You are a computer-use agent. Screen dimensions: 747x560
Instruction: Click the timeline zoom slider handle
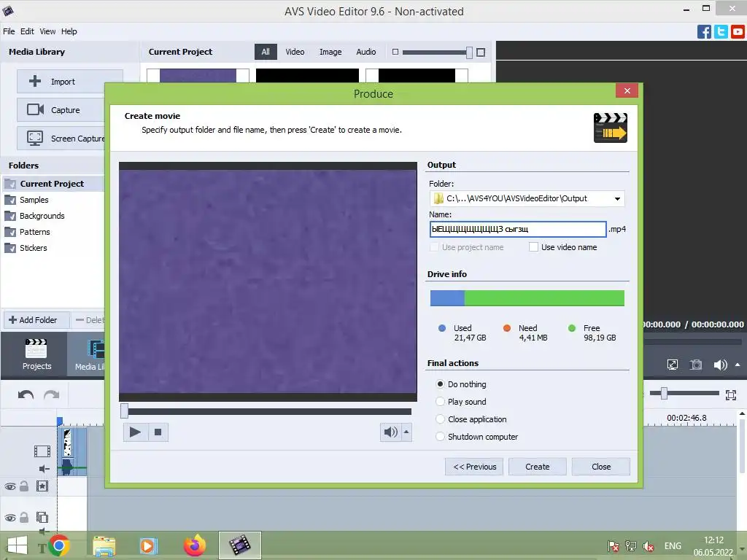[664, 393]
